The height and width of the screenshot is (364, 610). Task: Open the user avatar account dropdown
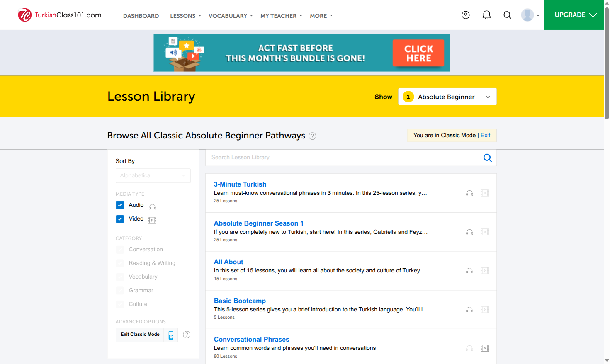click(x=530, y=15)
